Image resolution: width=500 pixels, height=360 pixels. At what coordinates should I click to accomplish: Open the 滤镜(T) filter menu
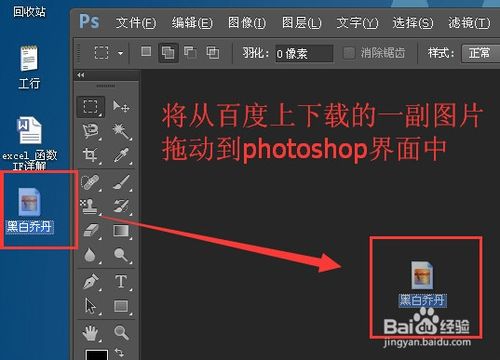pos(469,23)
